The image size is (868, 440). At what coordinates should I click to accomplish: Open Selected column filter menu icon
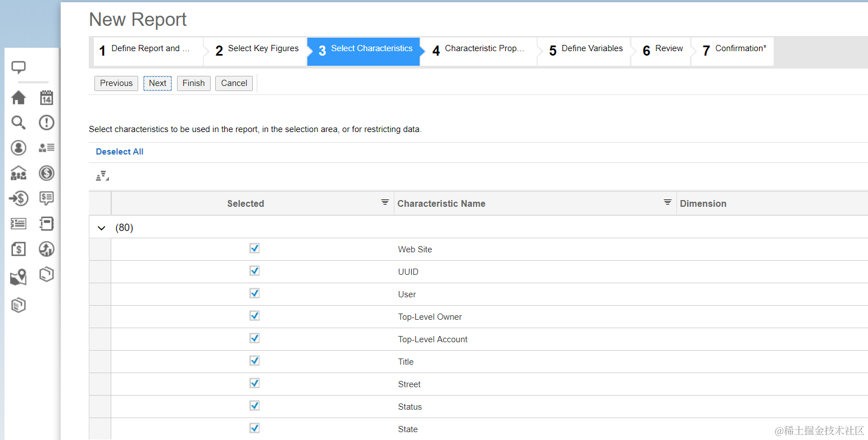point(385,202)
